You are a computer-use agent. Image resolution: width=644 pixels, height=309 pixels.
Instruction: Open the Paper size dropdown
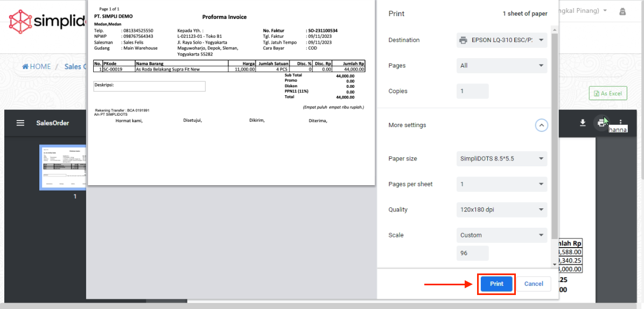501,159
